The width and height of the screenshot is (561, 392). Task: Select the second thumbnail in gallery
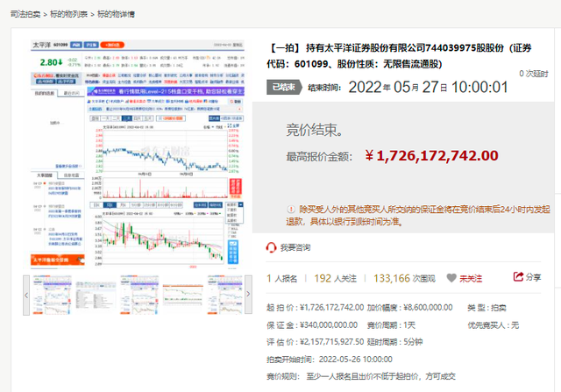coord(96,295)
